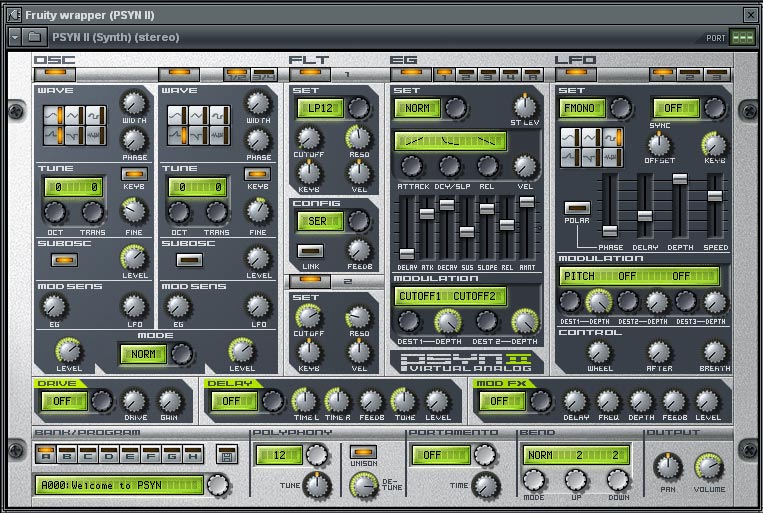
Task: Switch to the oscillator 3/4 tab
Action: (x=264, y=74)
